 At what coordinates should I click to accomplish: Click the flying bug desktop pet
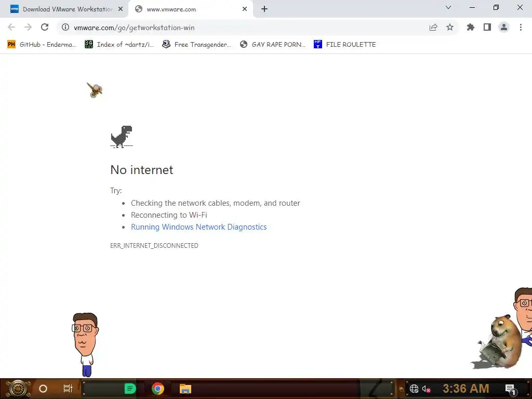tap(95, 90)
